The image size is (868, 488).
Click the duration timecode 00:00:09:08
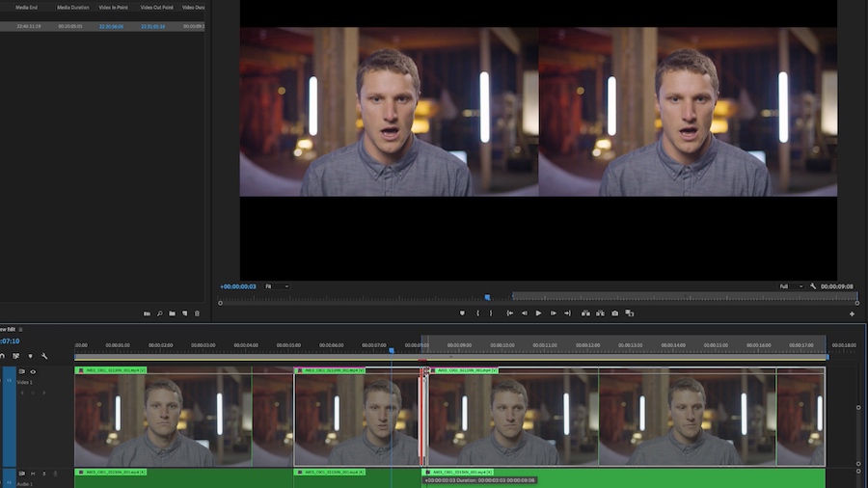pos(837,286)
